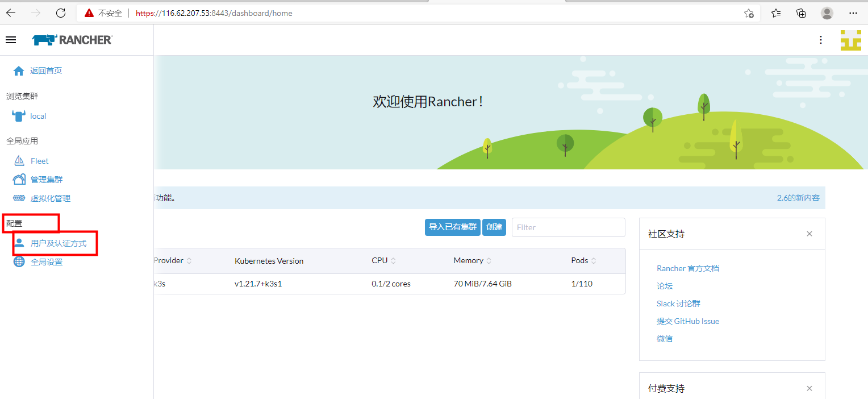Open 返回首页 link
This screenshot has width=868, height=399.
coord(46,70)
